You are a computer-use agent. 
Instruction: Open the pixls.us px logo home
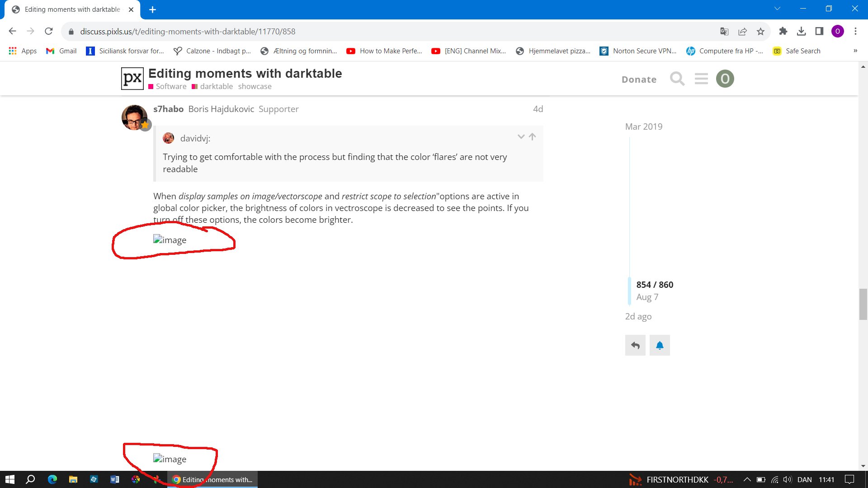[132, 79]
